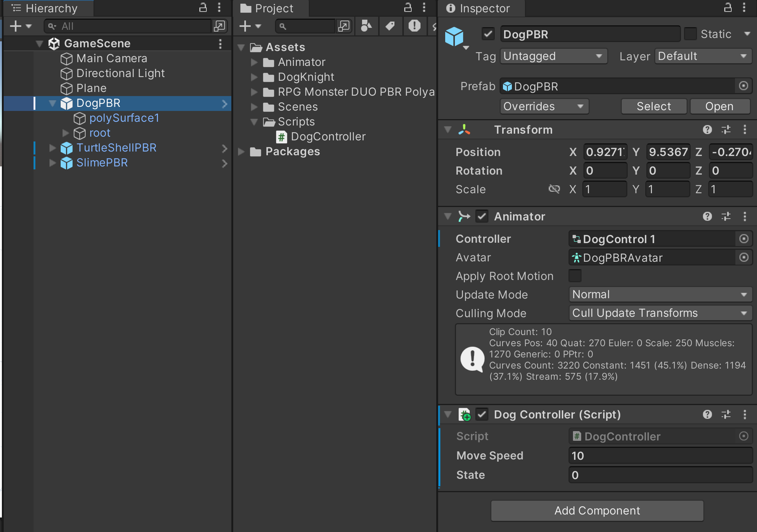Viewport: 757px width, 532px height.
Task: Open Culling Mode dropdown
Action: (660, 313)
